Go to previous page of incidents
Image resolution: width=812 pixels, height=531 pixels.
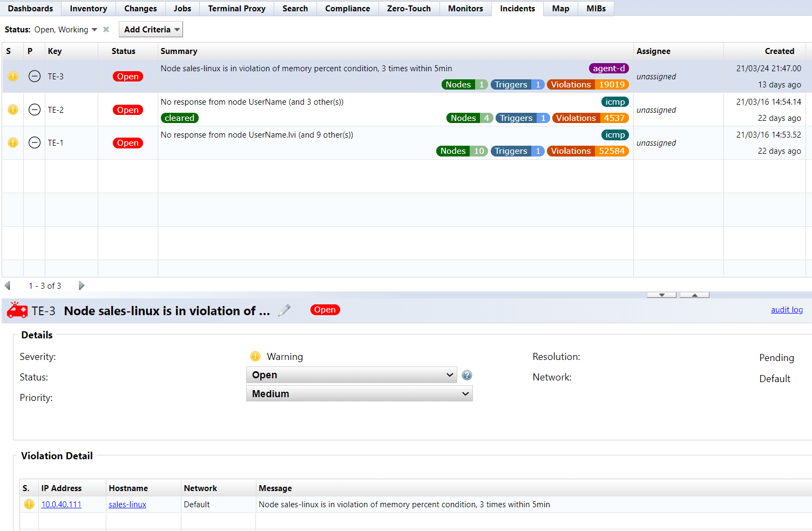8,286
